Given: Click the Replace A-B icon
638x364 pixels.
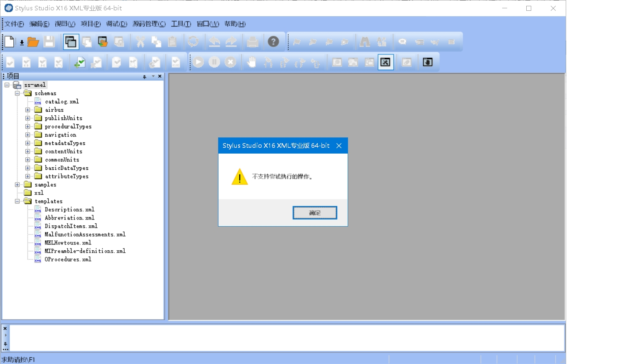Looking at the screenshot, I should (382, 42).
